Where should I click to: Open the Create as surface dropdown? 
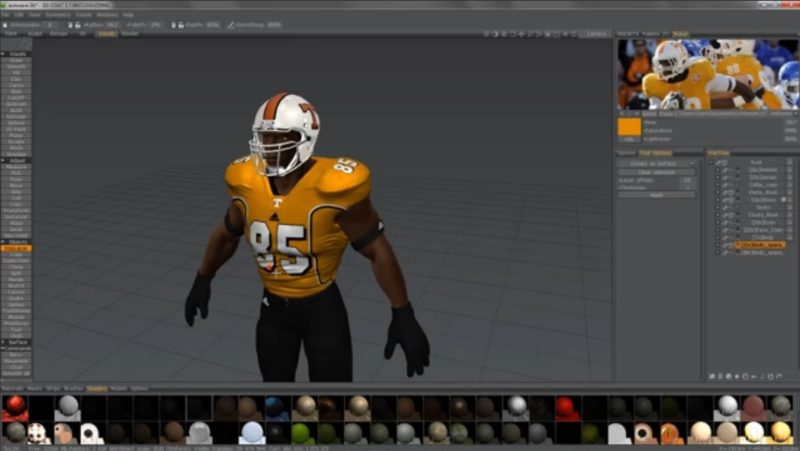[x=657, y=163]
